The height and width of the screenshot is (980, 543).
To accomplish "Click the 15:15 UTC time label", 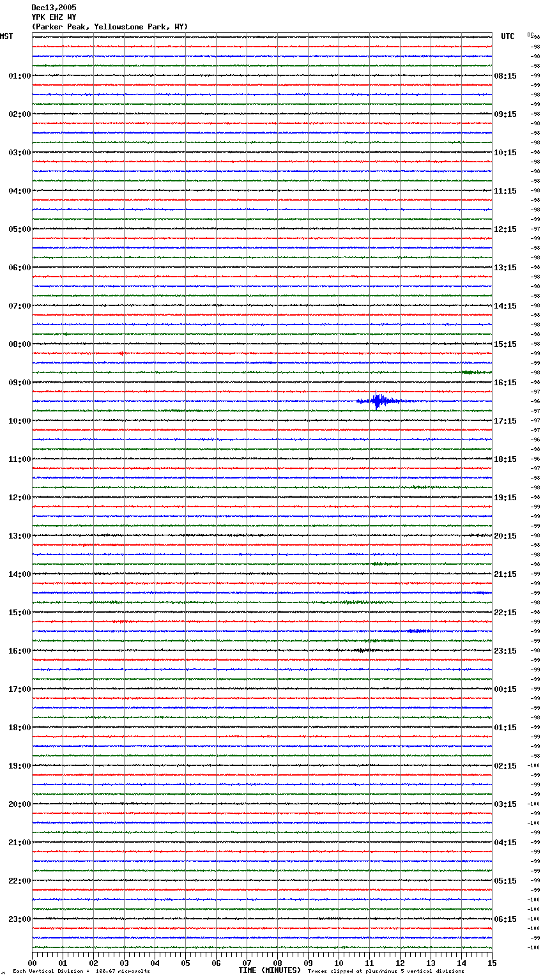I will (505, 344).
